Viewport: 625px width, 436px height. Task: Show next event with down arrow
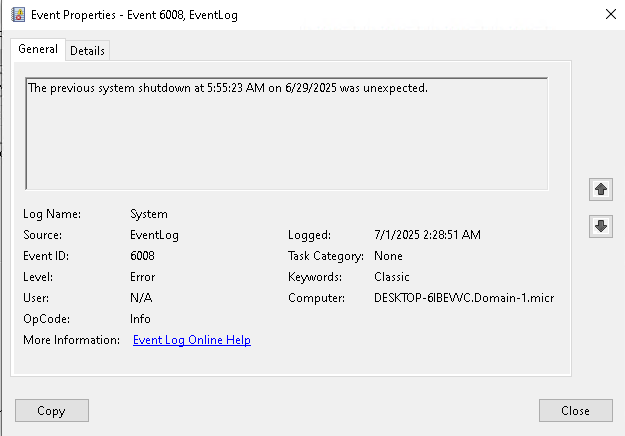coord(601,226)
